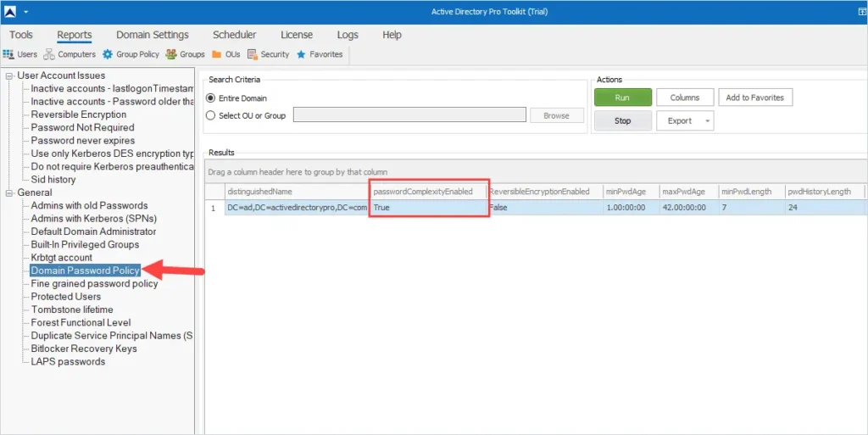
Task: Select Admins with old Passwords report
Action: click(x=89, y=206)
